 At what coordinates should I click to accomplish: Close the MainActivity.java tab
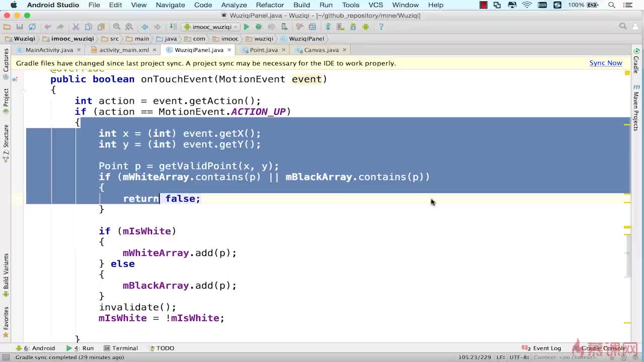[x=79, y=50]
